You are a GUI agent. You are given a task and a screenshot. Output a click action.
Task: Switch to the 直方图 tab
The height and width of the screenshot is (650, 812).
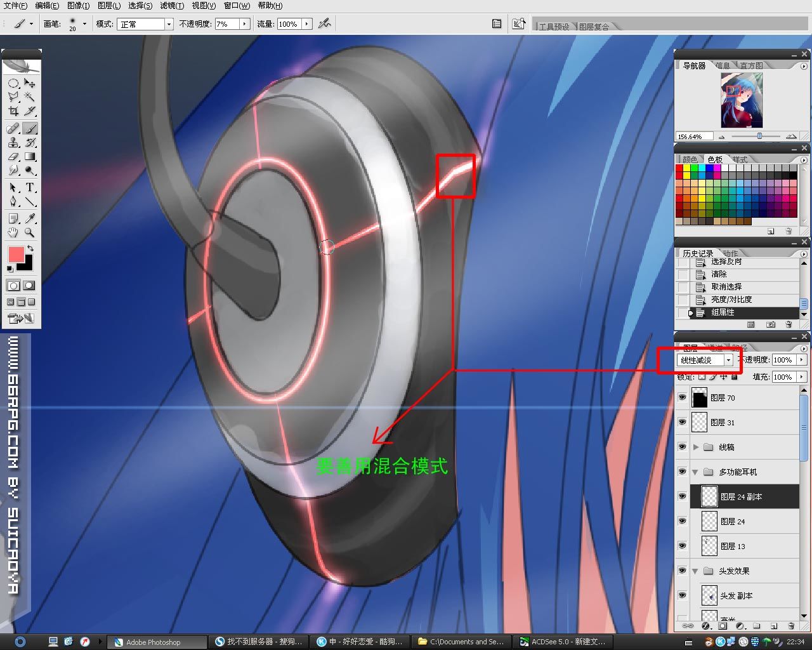pyautogui.click(x=751, y=65)
